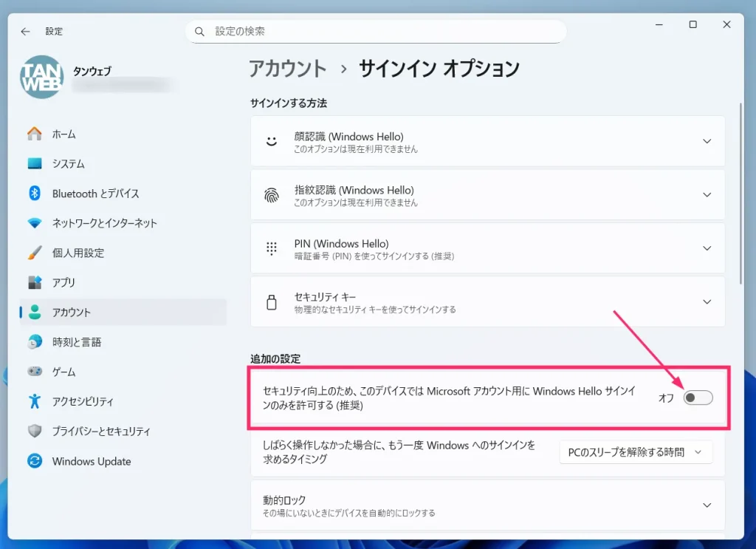756x549 pixels.
Task: Click the back arrow icon
Action: point(25,31)
